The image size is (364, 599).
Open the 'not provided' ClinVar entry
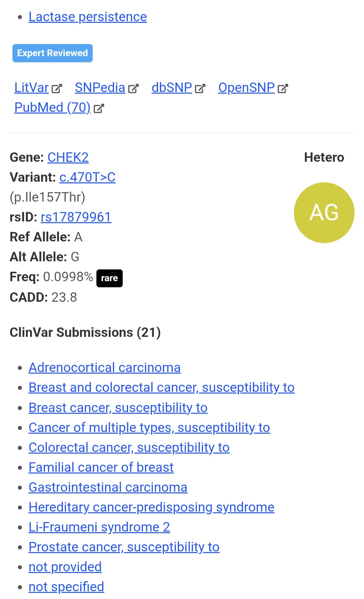pos(65,567)
